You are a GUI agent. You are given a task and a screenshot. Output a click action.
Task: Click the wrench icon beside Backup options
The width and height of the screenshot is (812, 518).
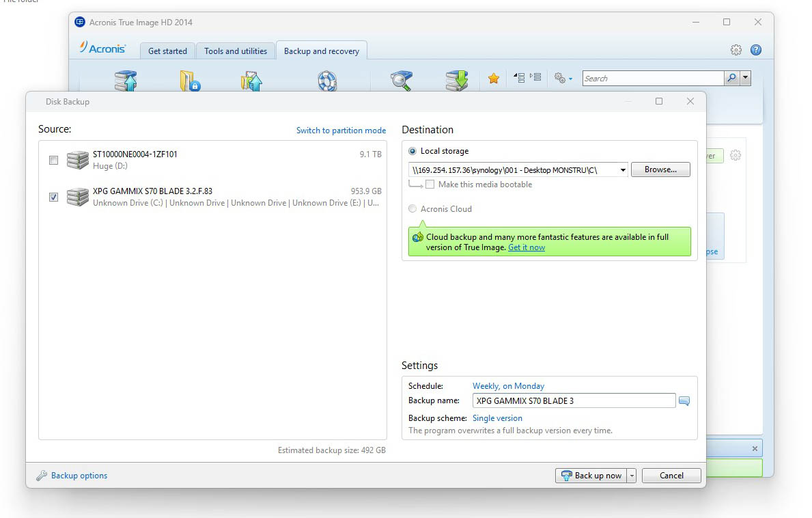coord(42,476)
